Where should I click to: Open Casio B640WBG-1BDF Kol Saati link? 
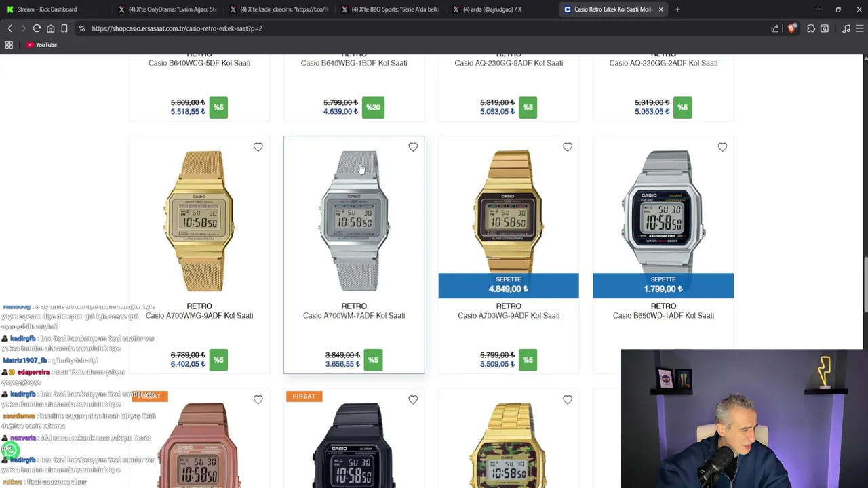[x=354, y=63]
